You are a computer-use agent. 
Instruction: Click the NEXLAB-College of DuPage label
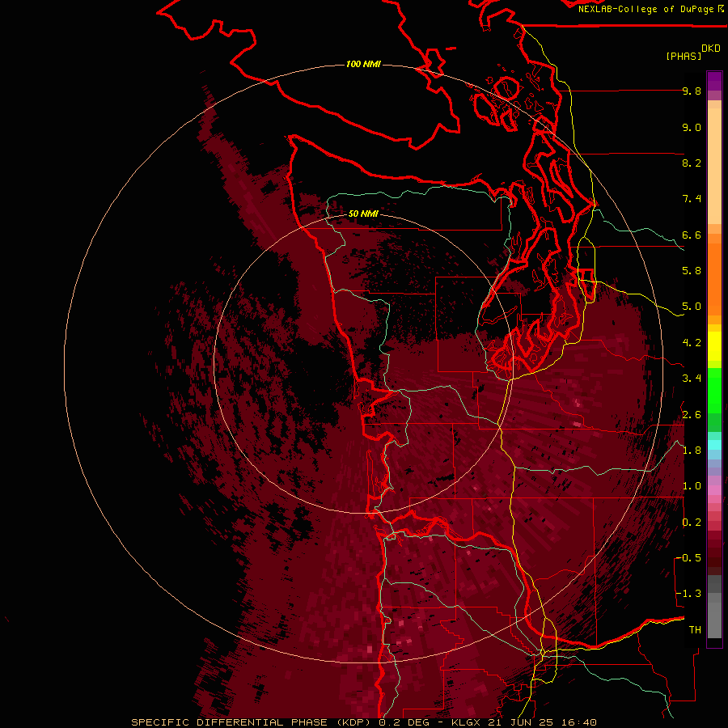(x=646, y=9)
